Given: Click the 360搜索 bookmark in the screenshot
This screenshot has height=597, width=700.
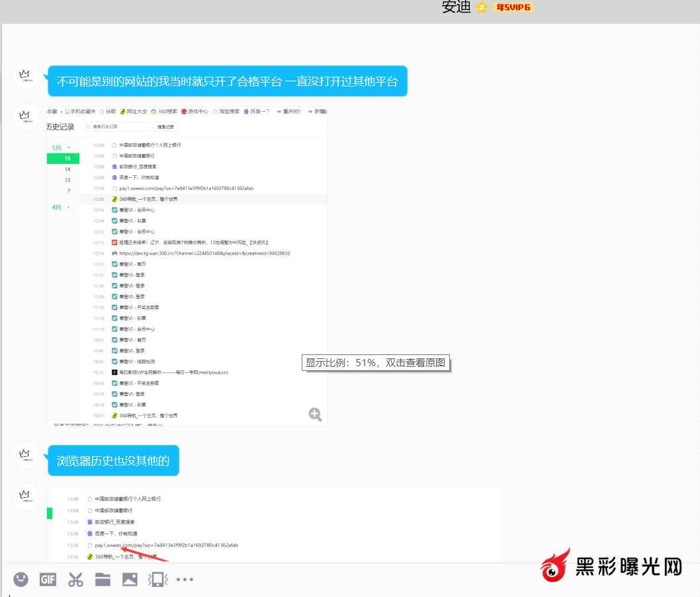Looking at the screenshot, I should [x=163, y=111].
